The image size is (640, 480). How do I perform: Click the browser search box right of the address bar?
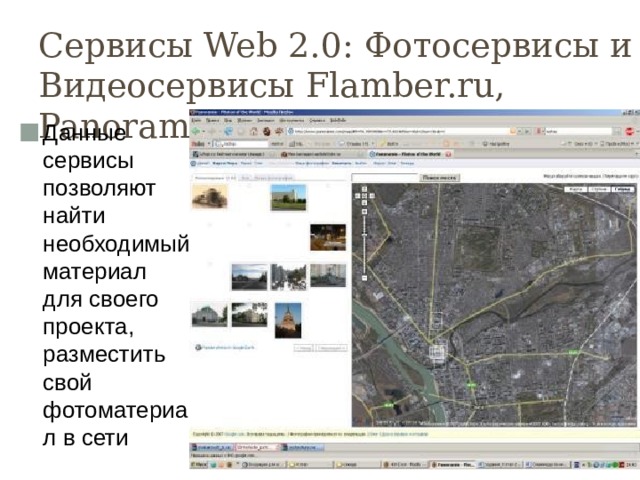(x=578, y=131)
